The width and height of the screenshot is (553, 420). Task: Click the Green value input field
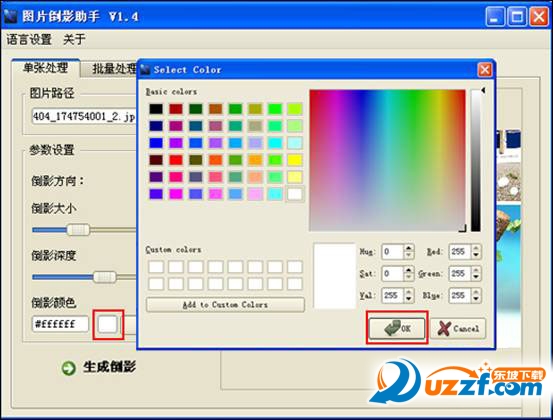[x=460, y=274]
